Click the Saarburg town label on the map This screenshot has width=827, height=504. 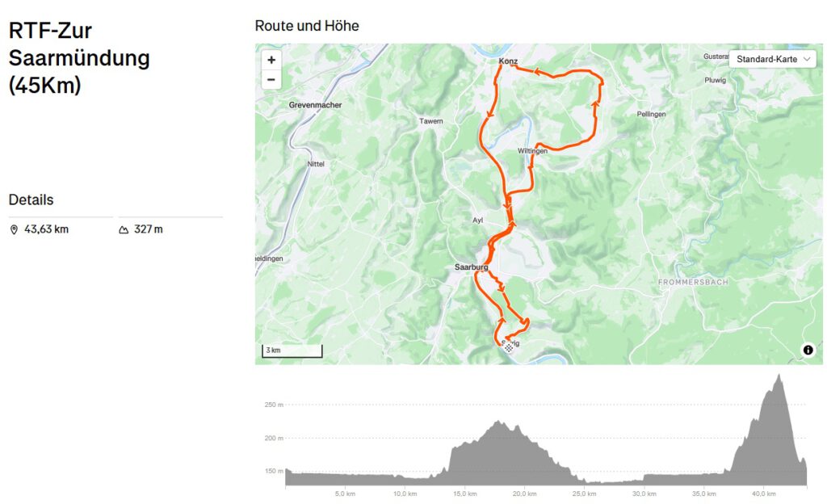tap(471, 267)
